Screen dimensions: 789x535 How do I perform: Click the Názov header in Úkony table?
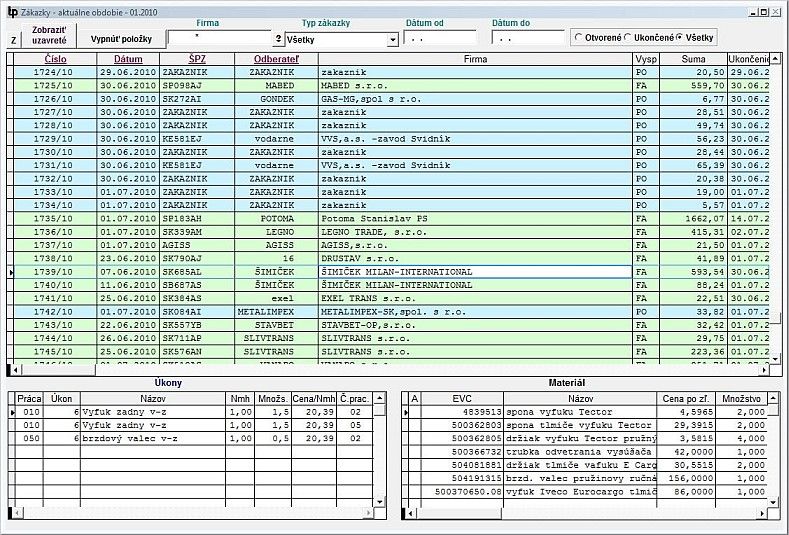click(x=153, y=399)
